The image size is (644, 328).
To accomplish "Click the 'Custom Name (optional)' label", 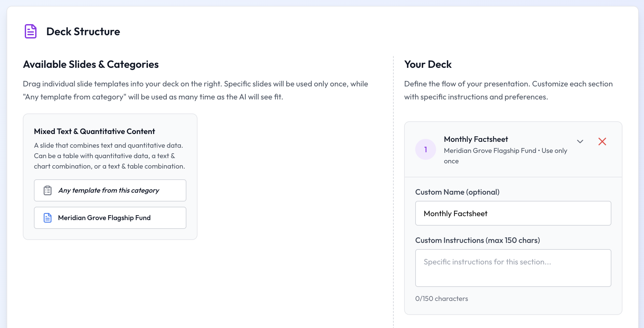I will (457, 192).
